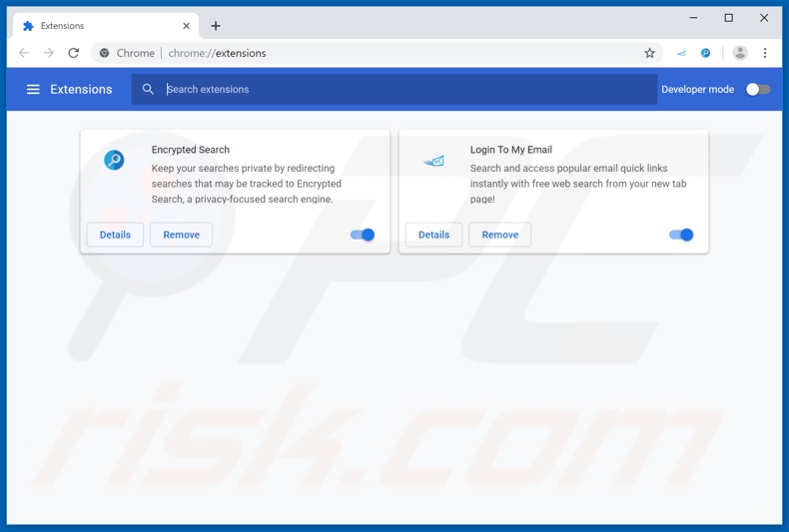Viewport: 789px width, 532px height.
Task: Select the Extensions browser tab
Action: [106, 26]
